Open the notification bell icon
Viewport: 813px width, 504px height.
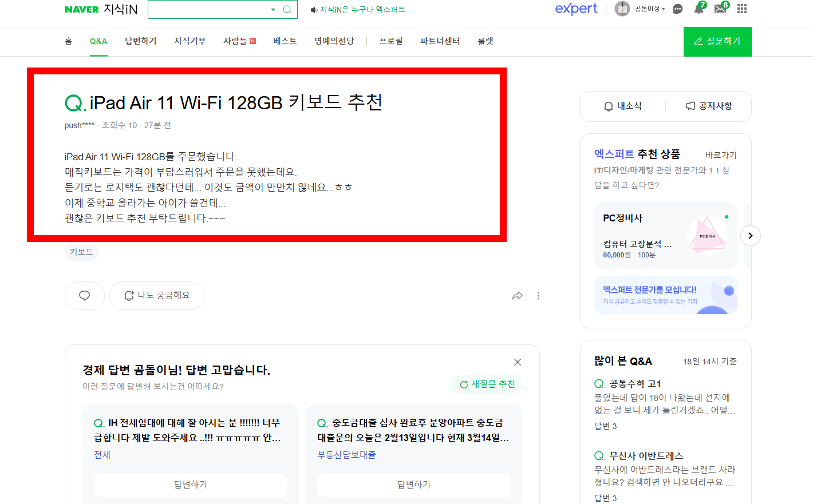coord(699,9)
